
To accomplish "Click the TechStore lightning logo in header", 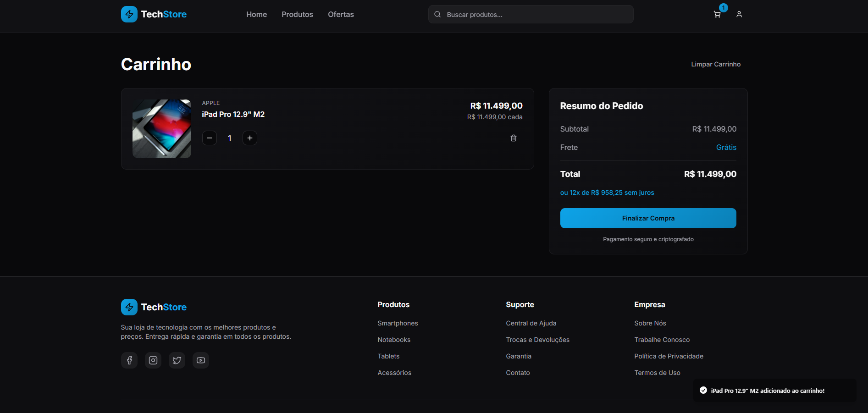I will tap(129, 14).
